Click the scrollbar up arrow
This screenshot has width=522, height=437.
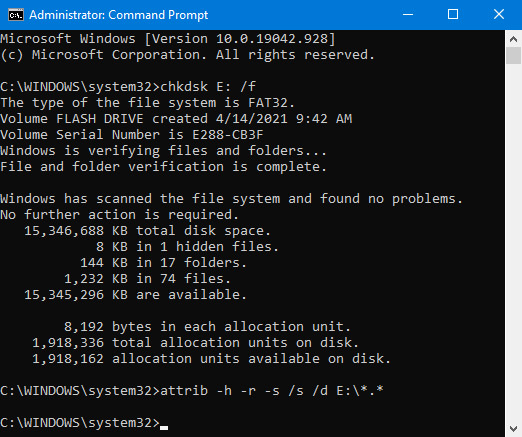[513, 39]
